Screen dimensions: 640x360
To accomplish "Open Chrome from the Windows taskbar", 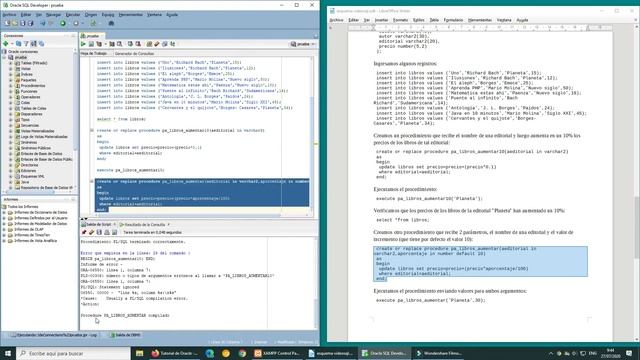I will click(242, 353).
